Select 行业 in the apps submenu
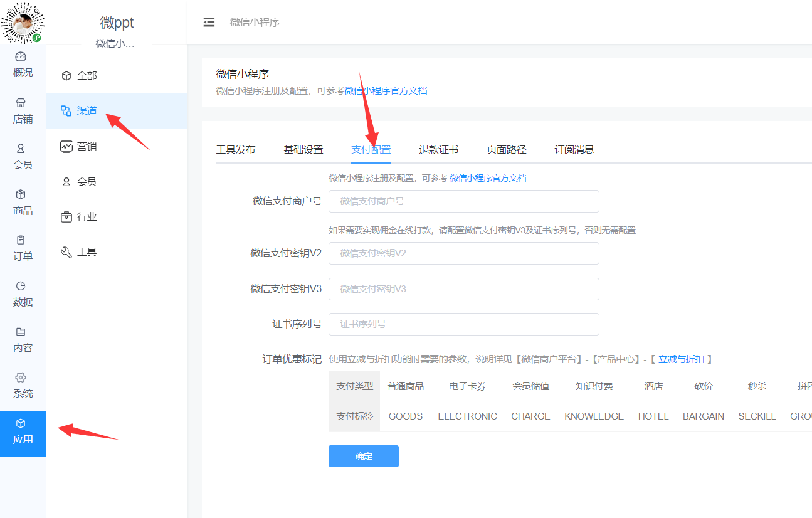The width and height of the screenshot is (812, 518). 87,217
